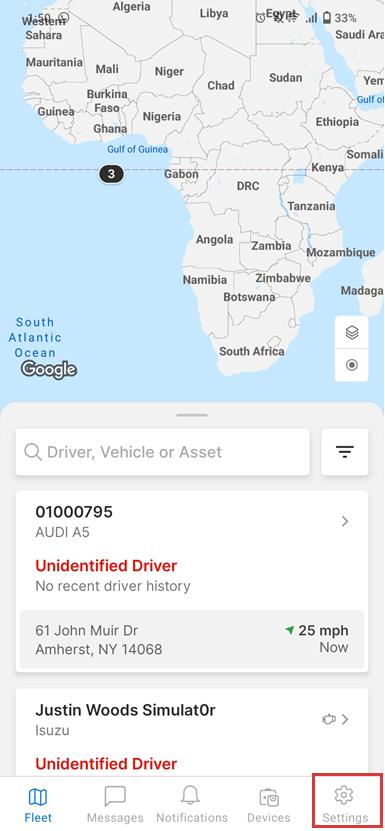The image size is (385, 831).
Task: Open the Devices tab
Action: coord(269,804)
